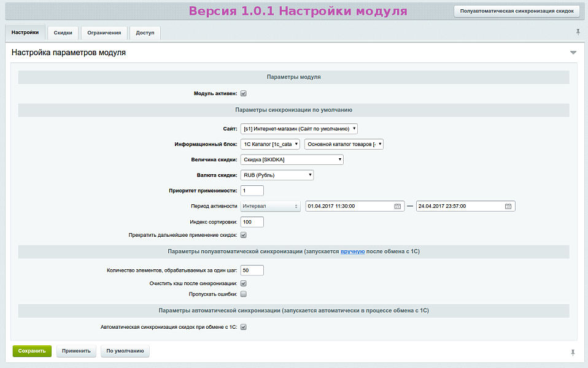Open the 'Валюта скидки' currency dropdown
588x368 pixels.
276,174
